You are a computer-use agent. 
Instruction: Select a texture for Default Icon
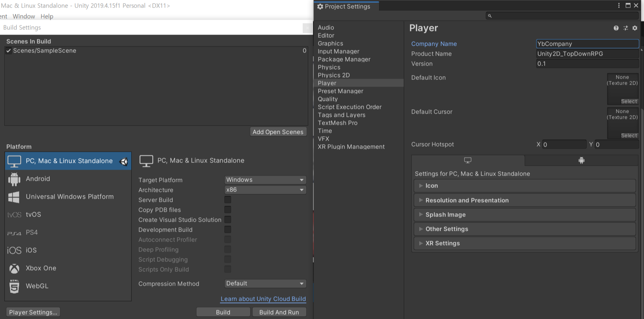pyautogui.click(x=629, y=101)
